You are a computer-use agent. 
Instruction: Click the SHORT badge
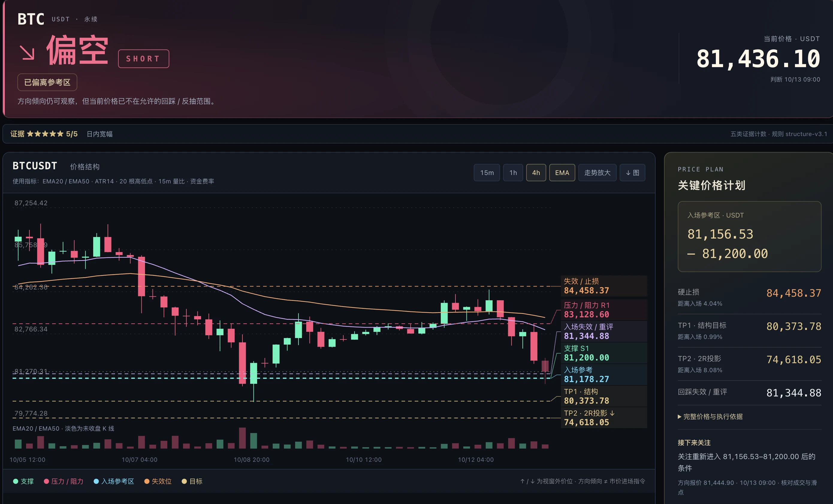pos(143,59)
